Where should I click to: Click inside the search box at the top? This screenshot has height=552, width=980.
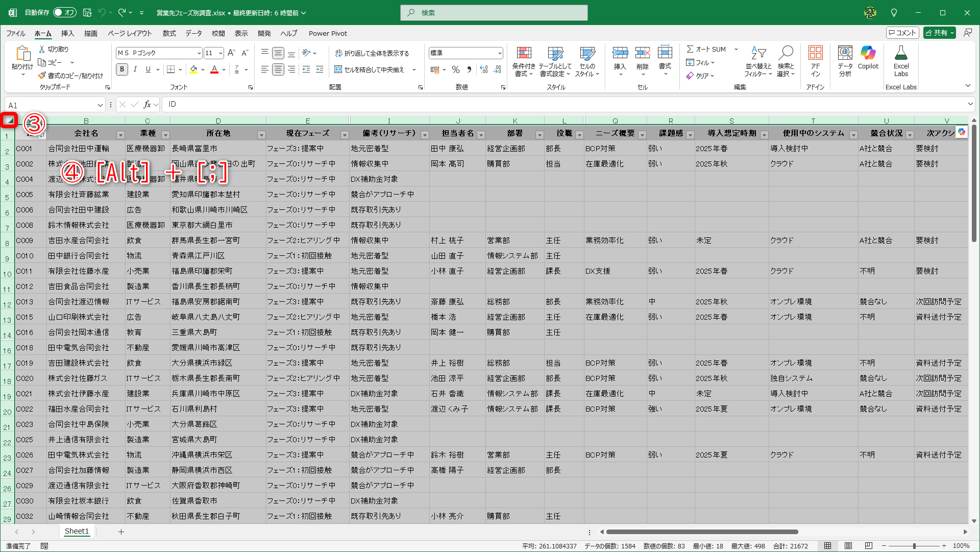click(x=494, y=13)
